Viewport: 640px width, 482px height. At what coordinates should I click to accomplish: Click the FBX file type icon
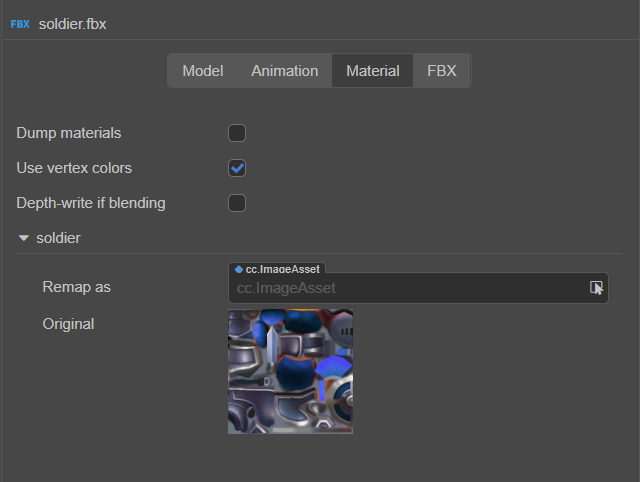click(x=20, y=23)
